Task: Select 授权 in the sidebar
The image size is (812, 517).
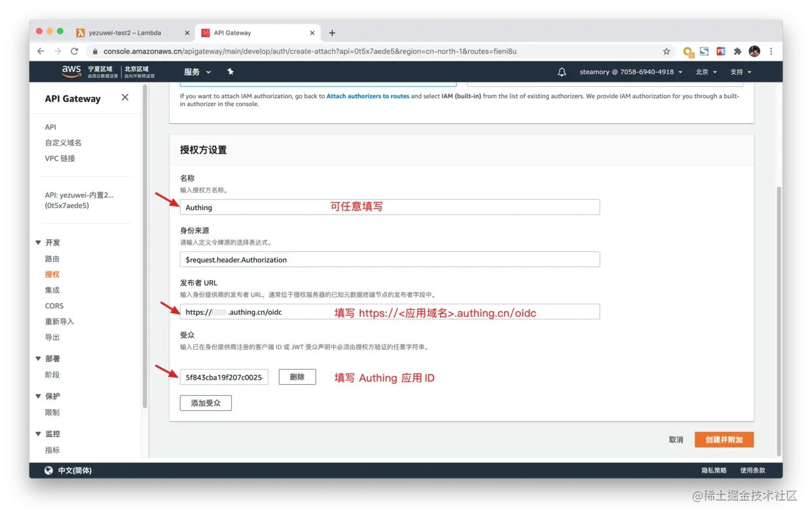Action: point(52,274)
